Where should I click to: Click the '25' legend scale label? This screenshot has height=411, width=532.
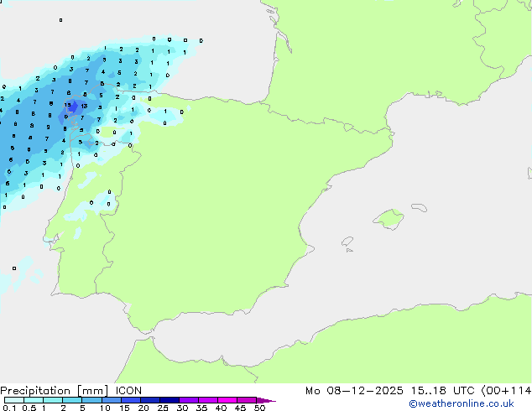click(163, 408)
